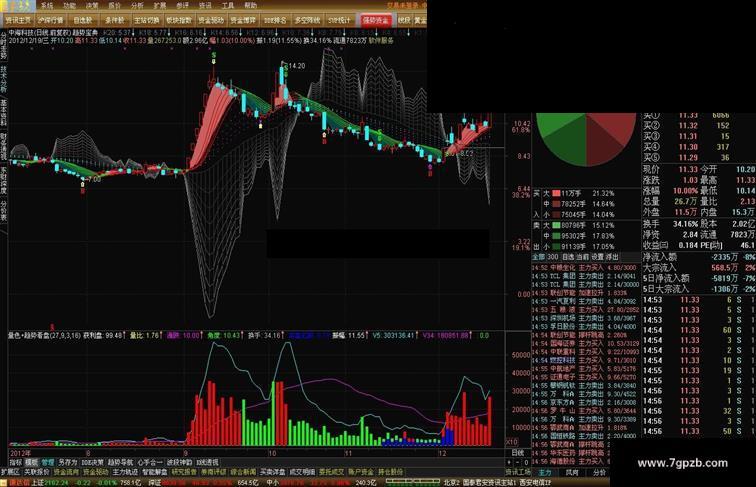Select the 管理 tab below the chart
Image resolution: width=756 pixels, height=487 pixels.
click(x=47, y=462)
